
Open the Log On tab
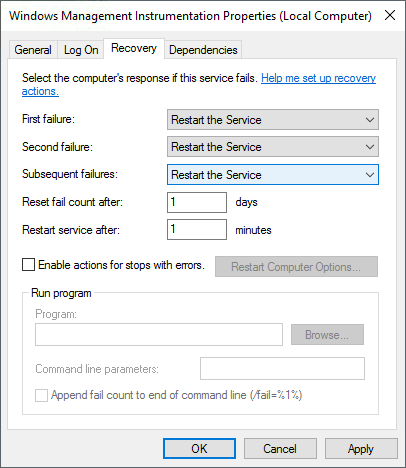81,50
